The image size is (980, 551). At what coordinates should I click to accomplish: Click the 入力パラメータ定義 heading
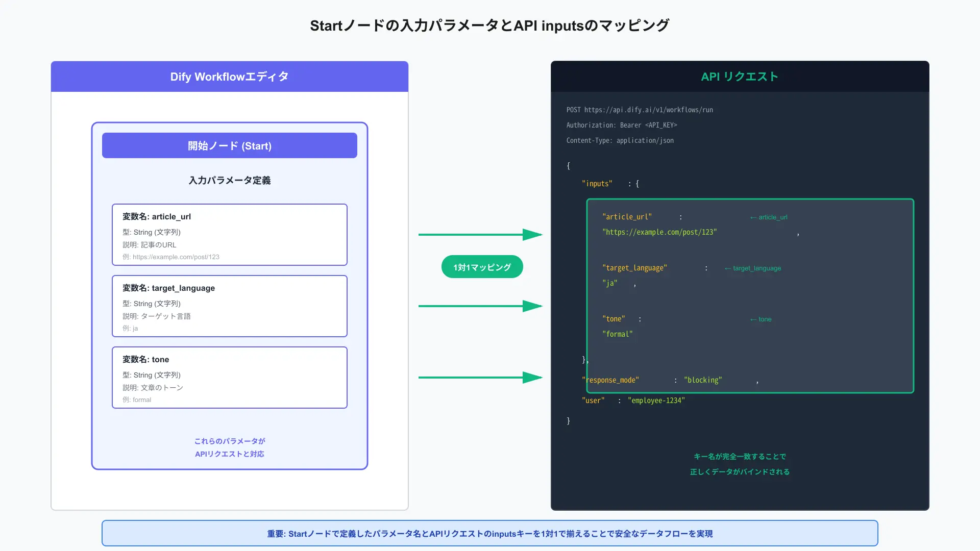tap(230, 180)
